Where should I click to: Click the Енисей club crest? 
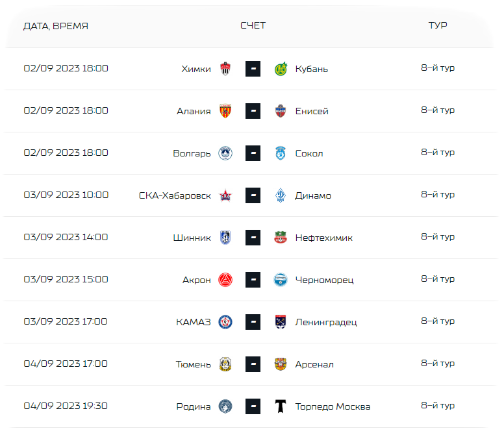pos(281,111)
